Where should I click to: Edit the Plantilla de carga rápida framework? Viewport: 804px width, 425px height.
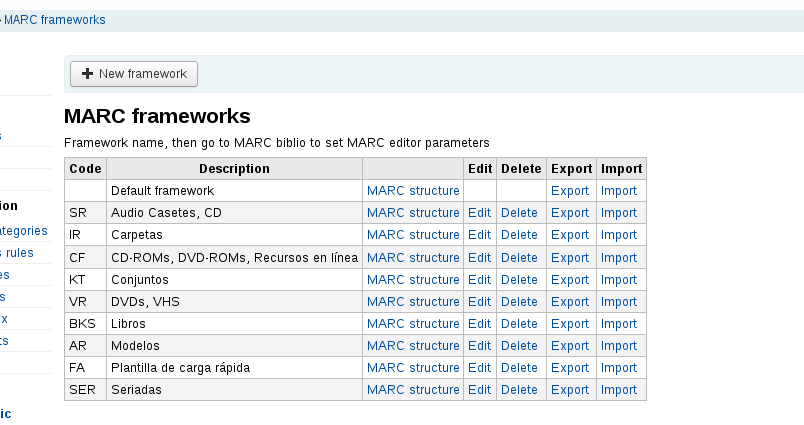tap(479, 367)
